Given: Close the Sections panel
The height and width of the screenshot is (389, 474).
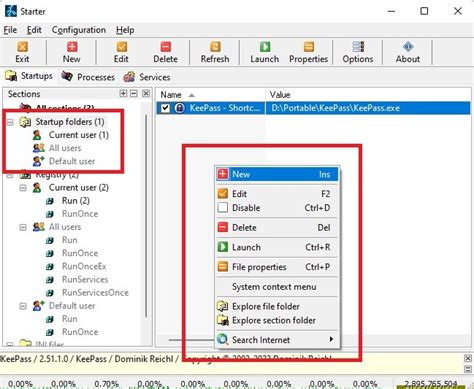Looking at the screenshot, I should (x=146, y=94).
